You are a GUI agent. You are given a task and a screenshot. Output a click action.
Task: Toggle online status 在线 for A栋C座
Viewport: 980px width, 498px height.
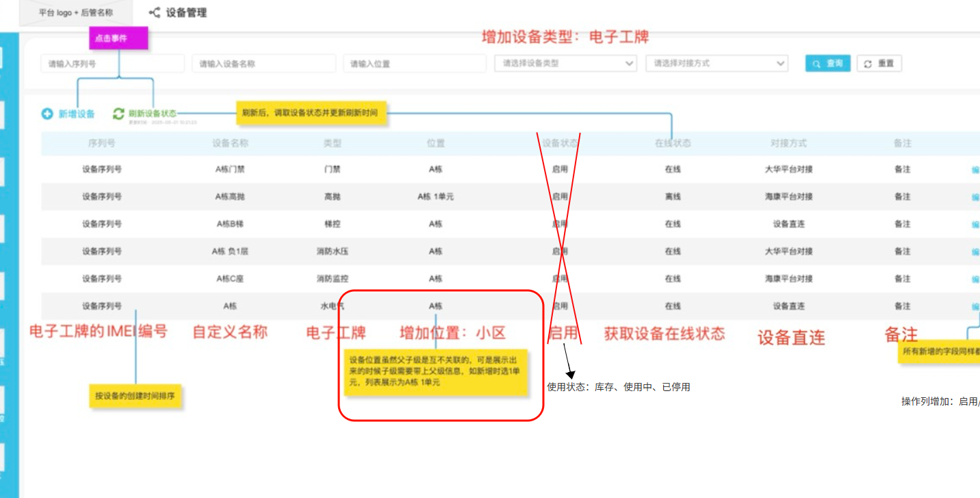673,279
